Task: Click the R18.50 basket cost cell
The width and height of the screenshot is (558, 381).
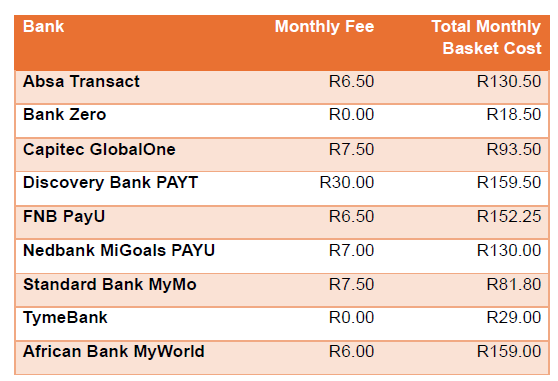Action: [x=514, y=115]
